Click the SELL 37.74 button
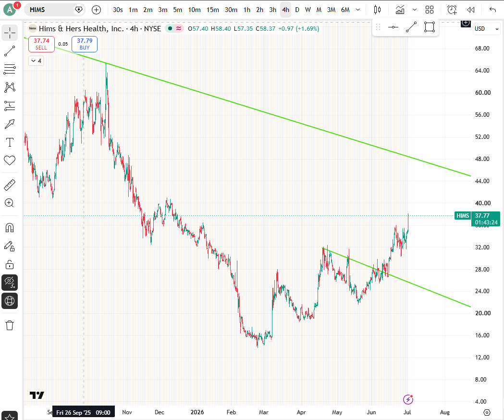Viewport: 504px width, 420px height. tap(41, 44)
